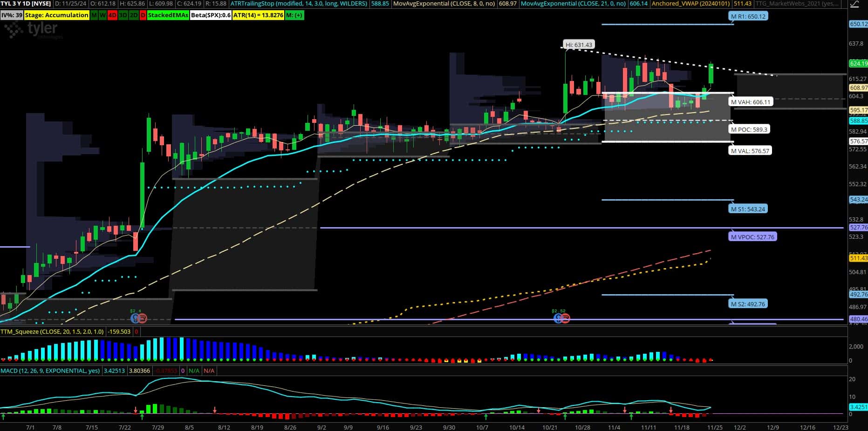868x431 pixels.
Task: Click the green N/A MACD label
Action: pos(194,370)
